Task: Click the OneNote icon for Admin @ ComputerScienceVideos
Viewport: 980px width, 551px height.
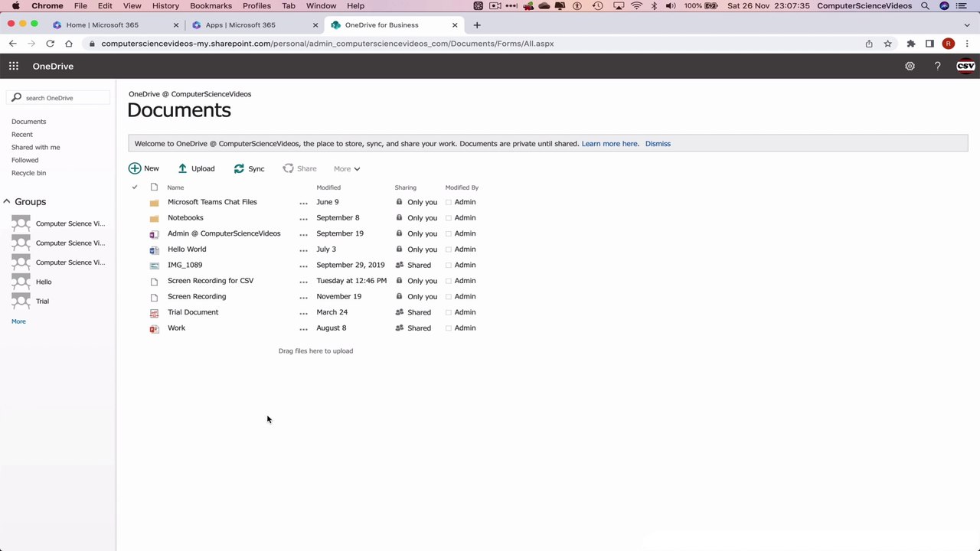Action: point(154,234)
